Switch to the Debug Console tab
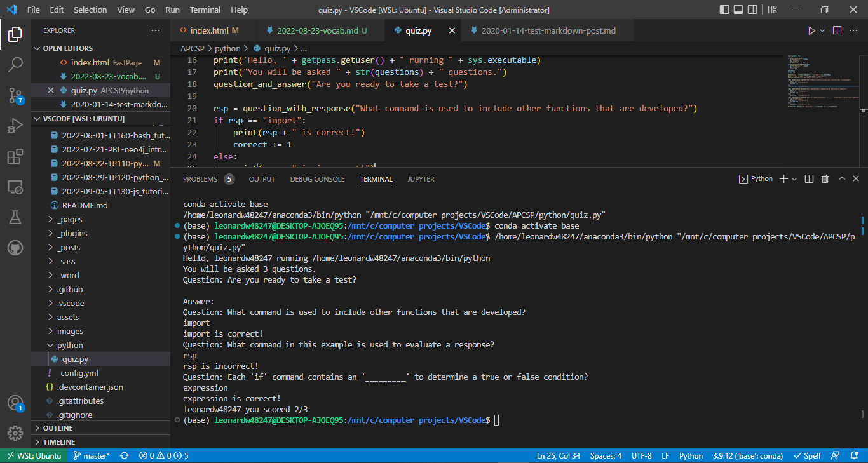This screenshot has width=868, height=463. coord(317,179)
